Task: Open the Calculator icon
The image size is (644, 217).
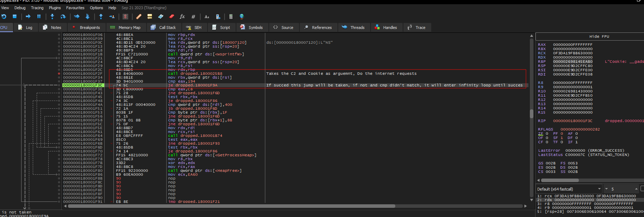Action: (x=231, y=17)
